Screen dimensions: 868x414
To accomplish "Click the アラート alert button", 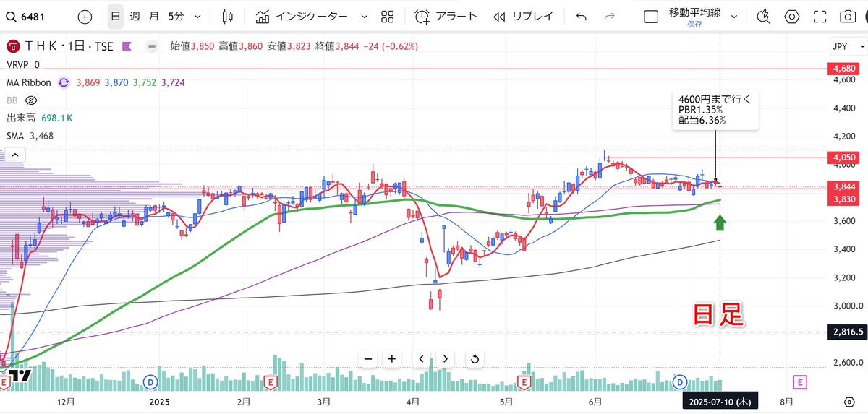I will point(446,17).
